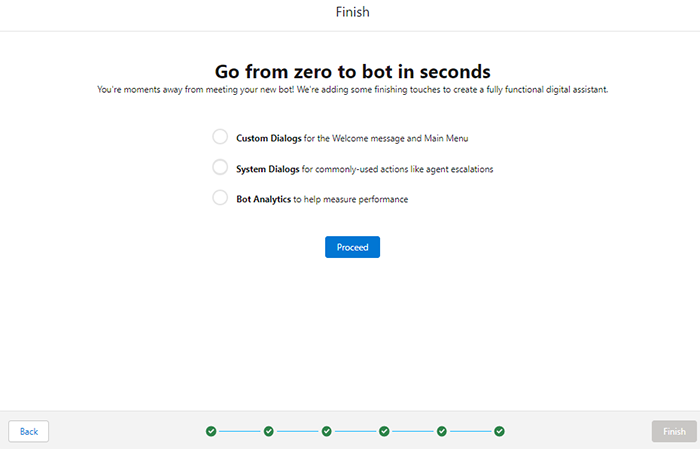Click the subtitle about finishing touches
This screenshot has height=449, width=700.
coord(353,90)
